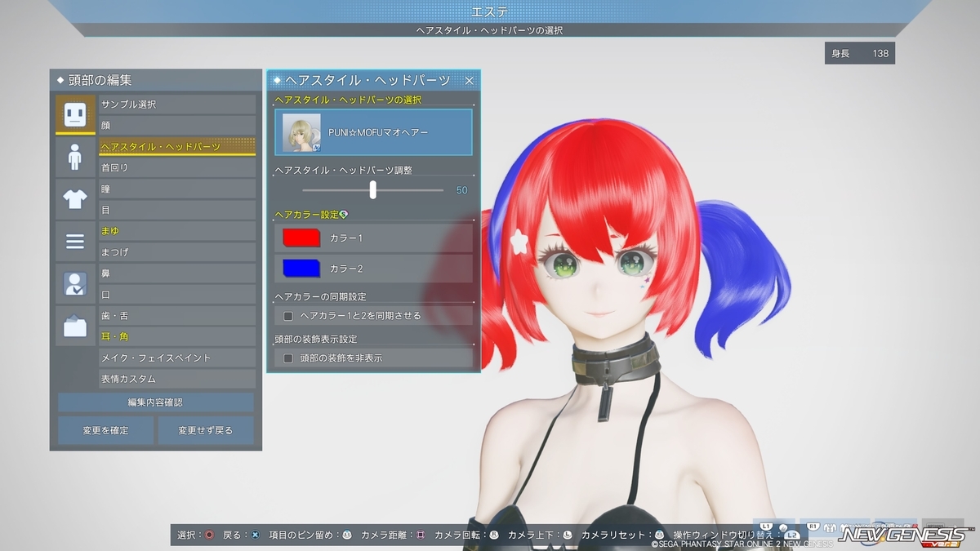Viewport: 980px width, 551px height.
Task: Close the ヘアスタイル・ヘッドパーツ panel
Action: coord(470,80)
